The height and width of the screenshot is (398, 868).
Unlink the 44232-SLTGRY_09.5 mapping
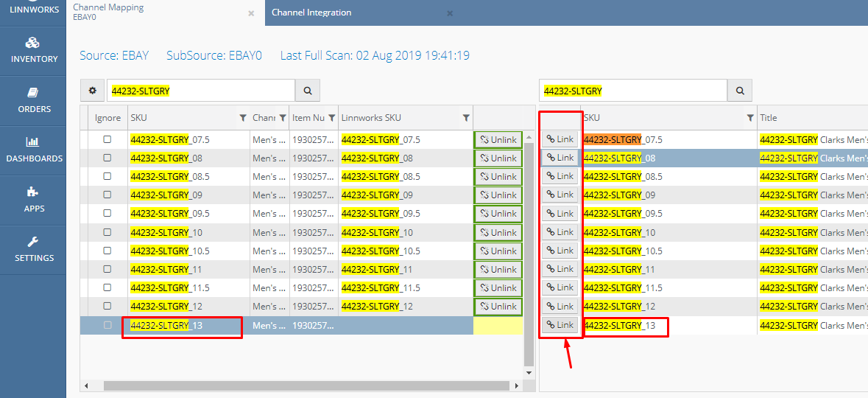pyautogui.click(x=498, y=214)
